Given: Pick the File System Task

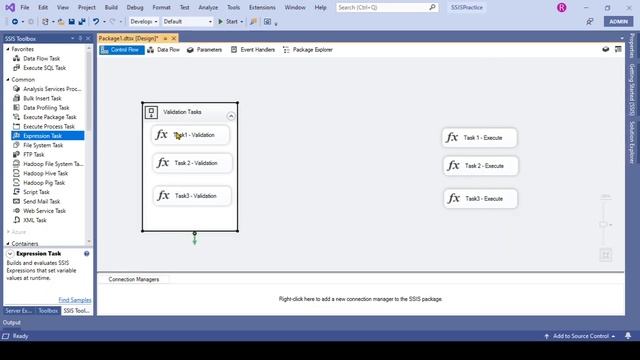Looking at the screenshot, I should pos(43,145).
